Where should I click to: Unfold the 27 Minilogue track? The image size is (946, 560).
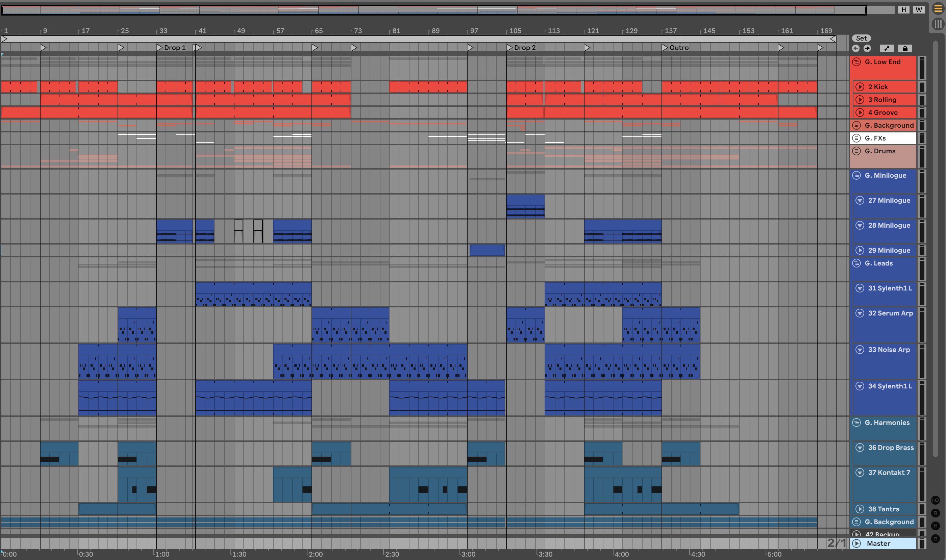click(x=860, y=200)
